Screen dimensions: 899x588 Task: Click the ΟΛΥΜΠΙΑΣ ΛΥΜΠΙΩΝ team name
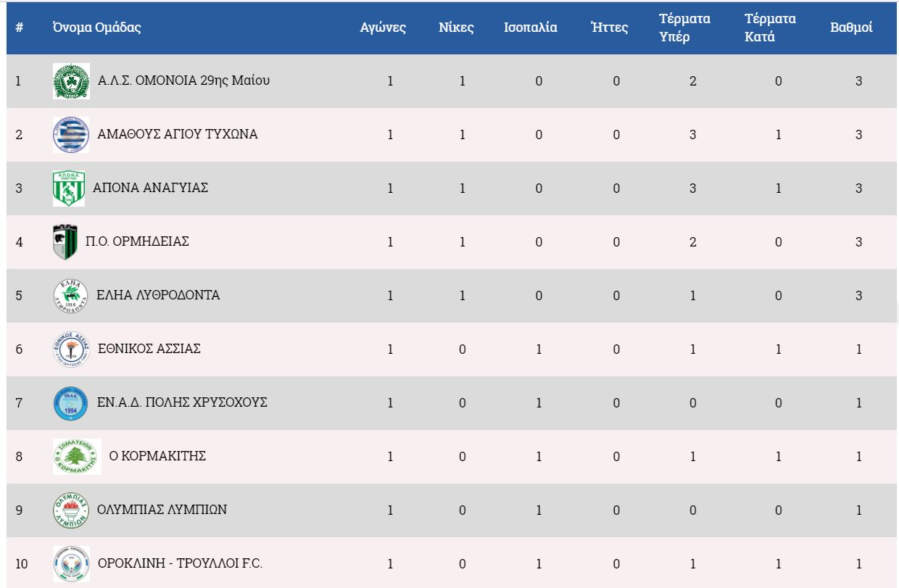coord(162,510)
